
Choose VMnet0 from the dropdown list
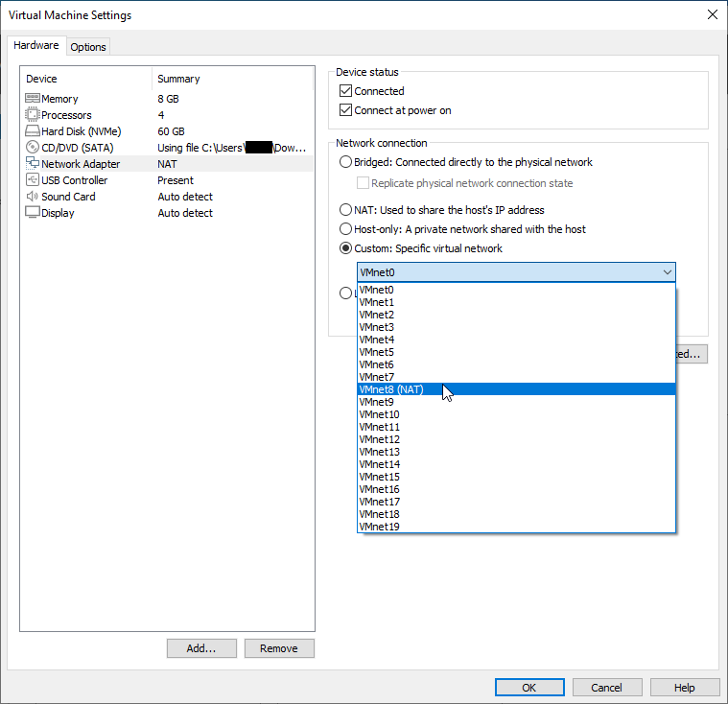(516, 290)
